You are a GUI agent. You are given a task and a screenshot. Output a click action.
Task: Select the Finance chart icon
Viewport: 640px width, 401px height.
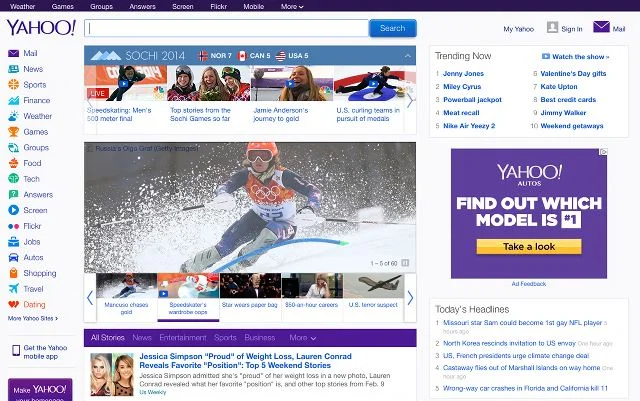13,100
